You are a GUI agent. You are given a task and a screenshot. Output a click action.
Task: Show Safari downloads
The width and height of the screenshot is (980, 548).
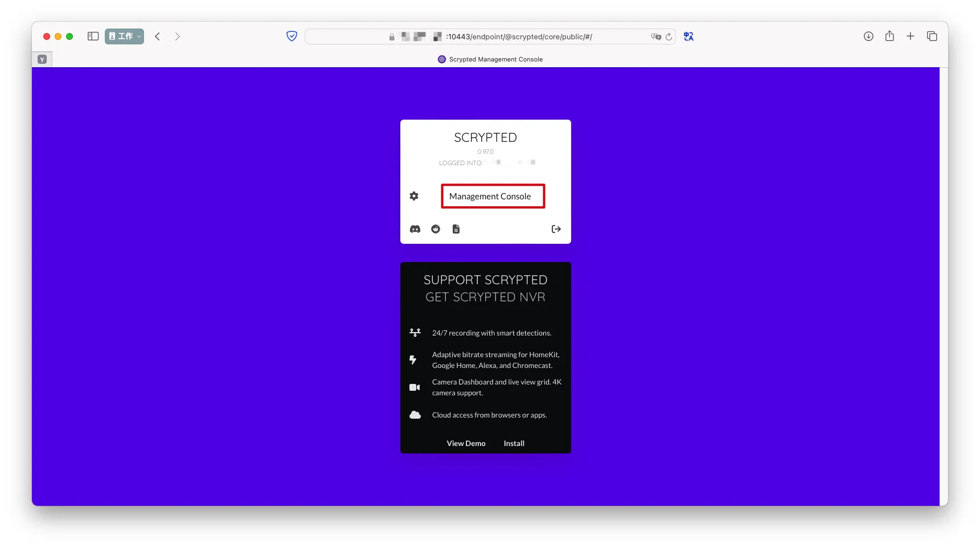click(x=868, y=36)
